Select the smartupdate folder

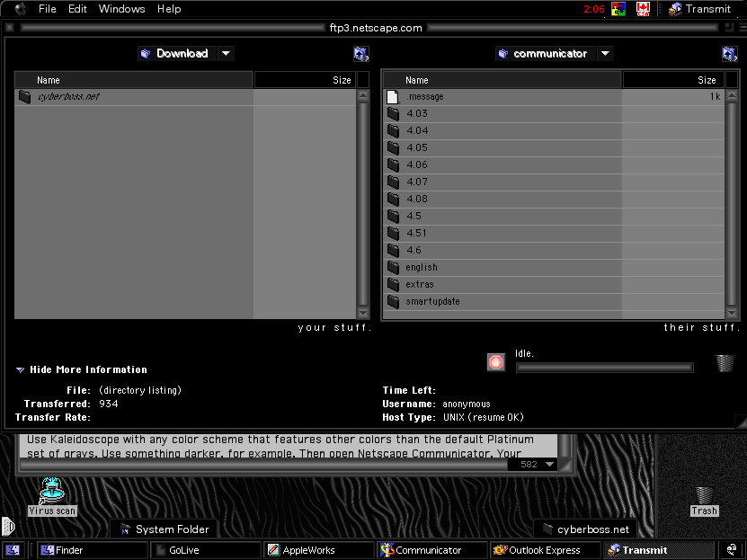click(x=554, y=301)
